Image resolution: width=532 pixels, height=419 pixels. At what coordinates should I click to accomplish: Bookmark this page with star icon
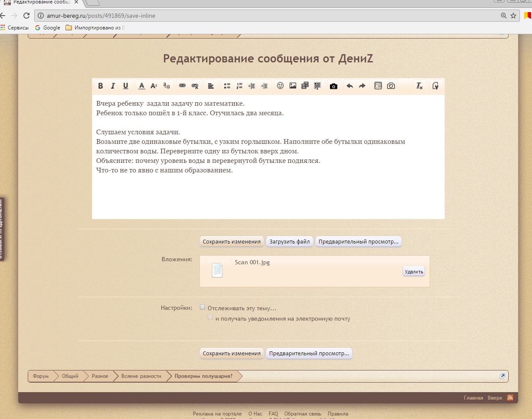tap(513, 16)
